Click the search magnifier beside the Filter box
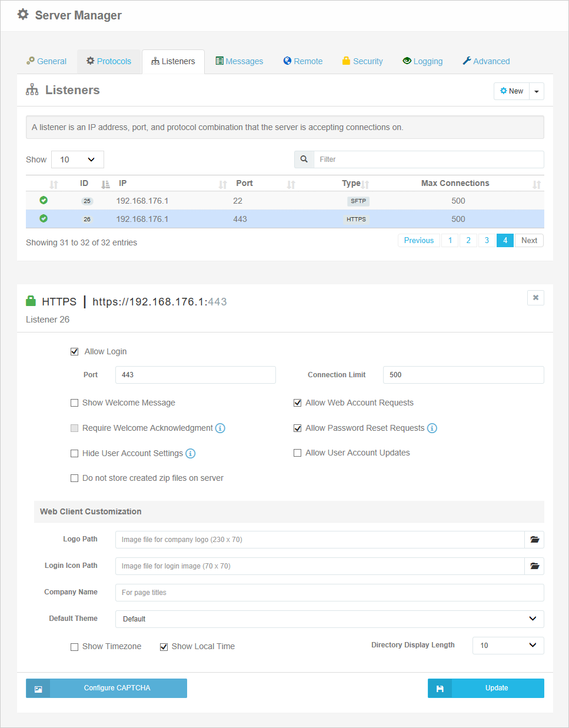The width and height of the screenshot is (569, 728). pyautogui.click(x=304, y=159)
